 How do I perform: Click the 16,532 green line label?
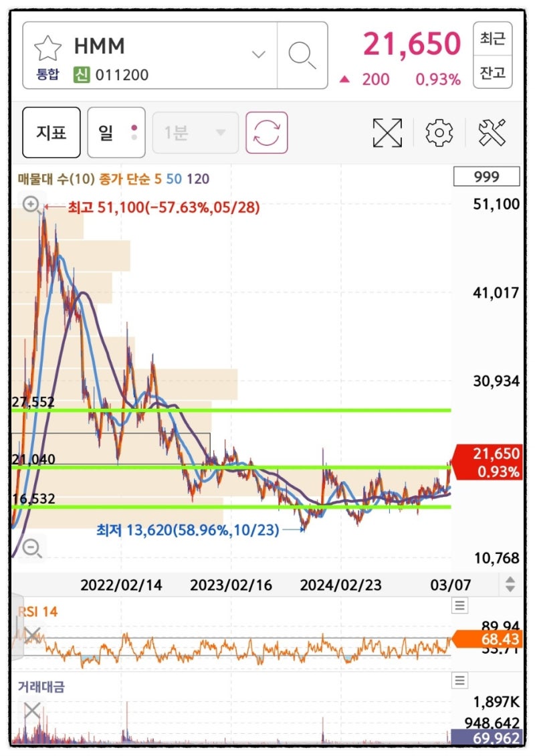33,498
